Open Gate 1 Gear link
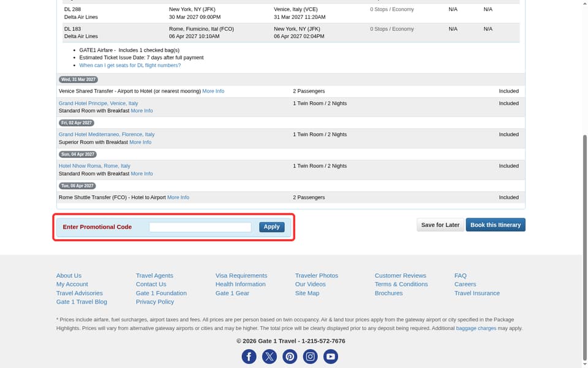 coord(232,293)
